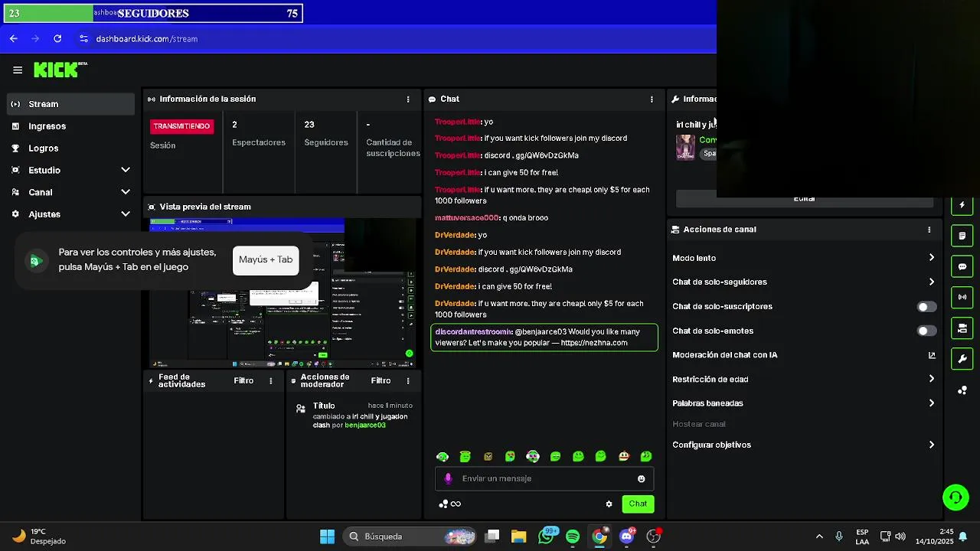Open Chat panel three-dot options
Screen dimensions: 980x551
[x=652, y=99]
